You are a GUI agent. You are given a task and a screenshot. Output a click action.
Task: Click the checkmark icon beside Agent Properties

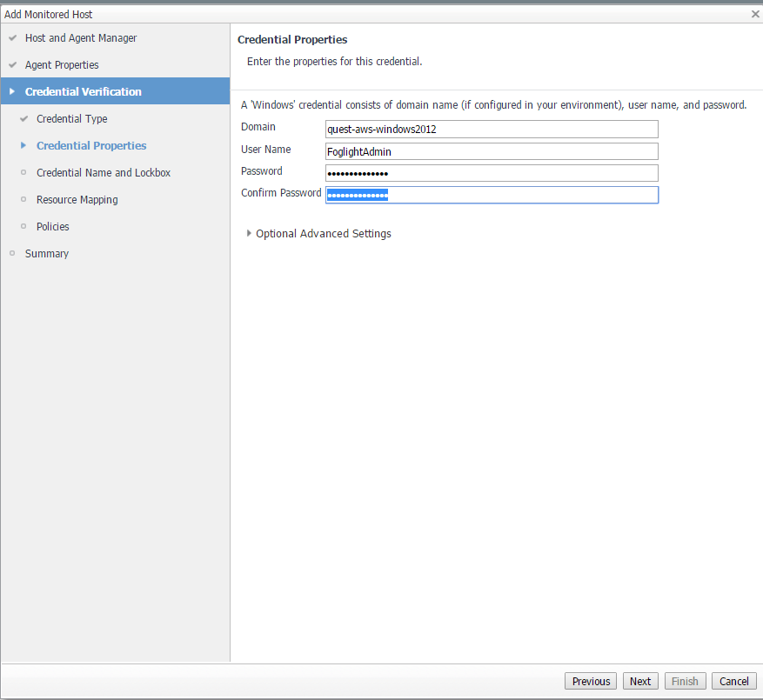coord(12,65)
